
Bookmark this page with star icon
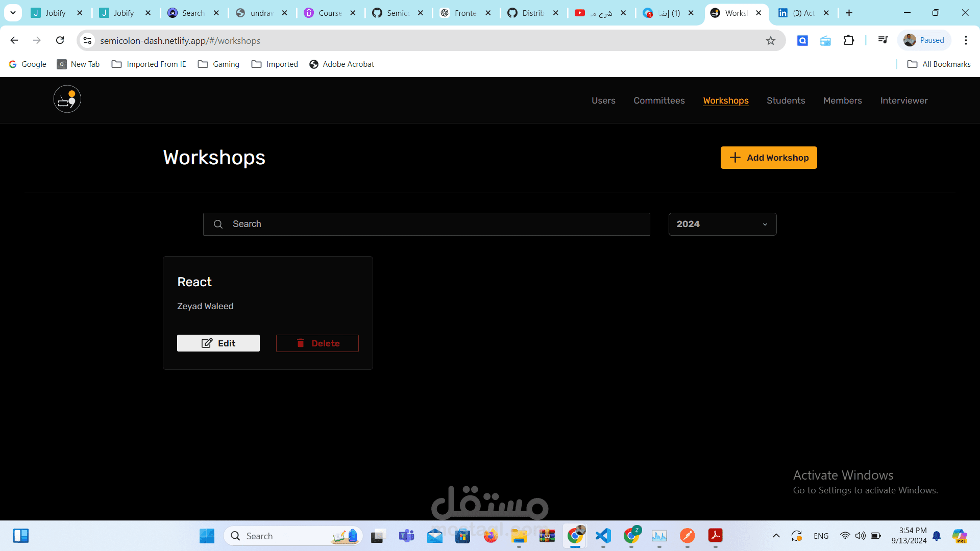click(x=771, y=40)
